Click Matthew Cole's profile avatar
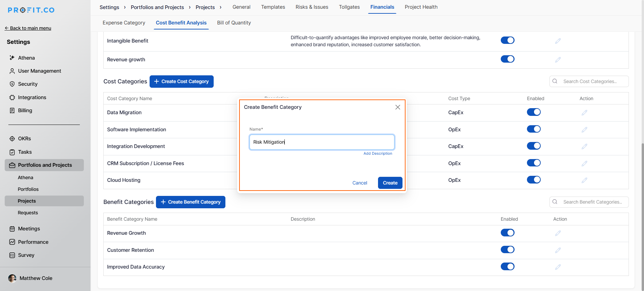Image resolution: width=644 pixels, height=291 pixels. [12, 278]
